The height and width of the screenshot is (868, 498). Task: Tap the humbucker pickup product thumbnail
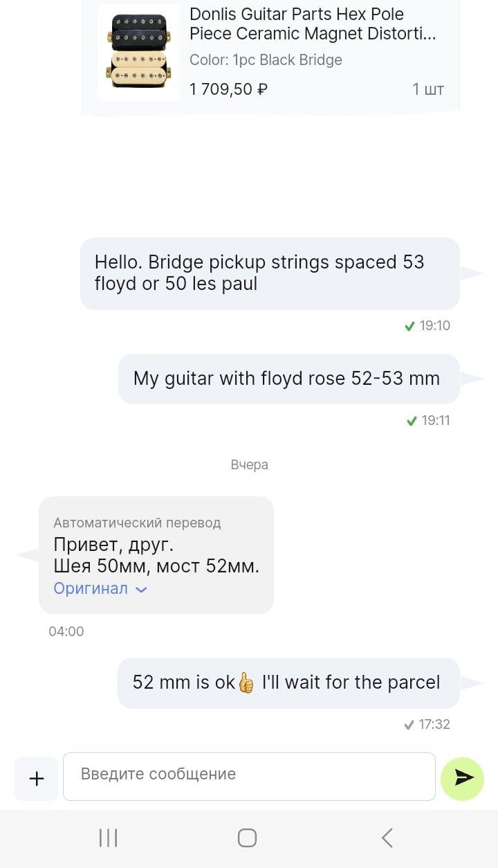[x=138, y=53]
